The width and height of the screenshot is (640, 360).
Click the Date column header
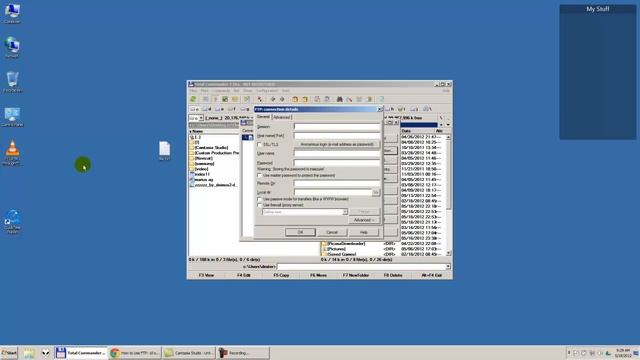[x=417, y=131]
